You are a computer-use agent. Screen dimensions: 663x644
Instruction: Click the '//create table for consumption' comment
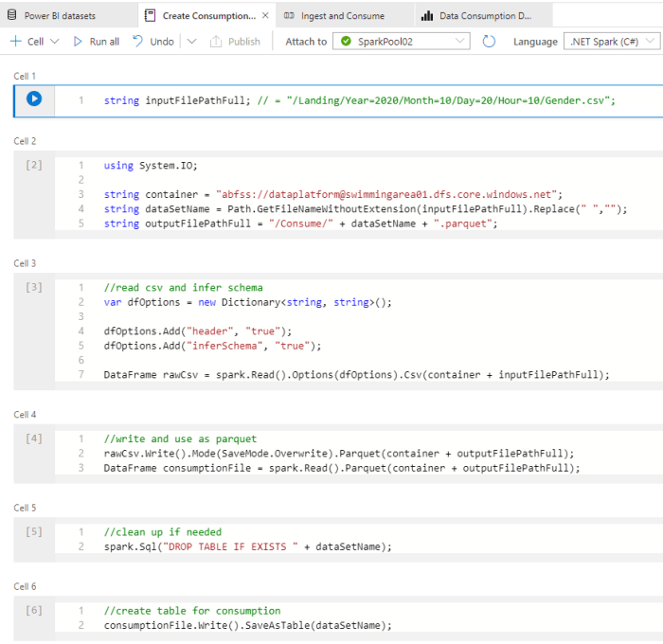point(192,611)
